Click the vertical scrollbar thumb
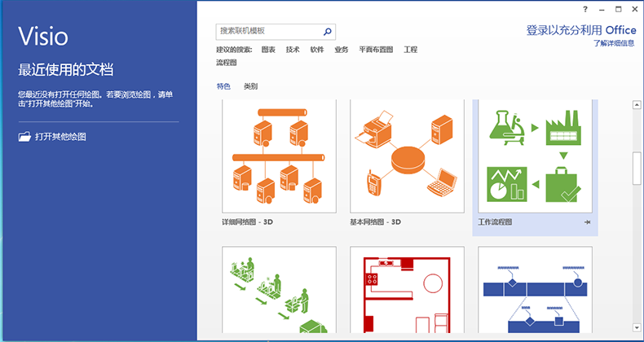This screenshot has height=342, width=644. tap(637, 168)
